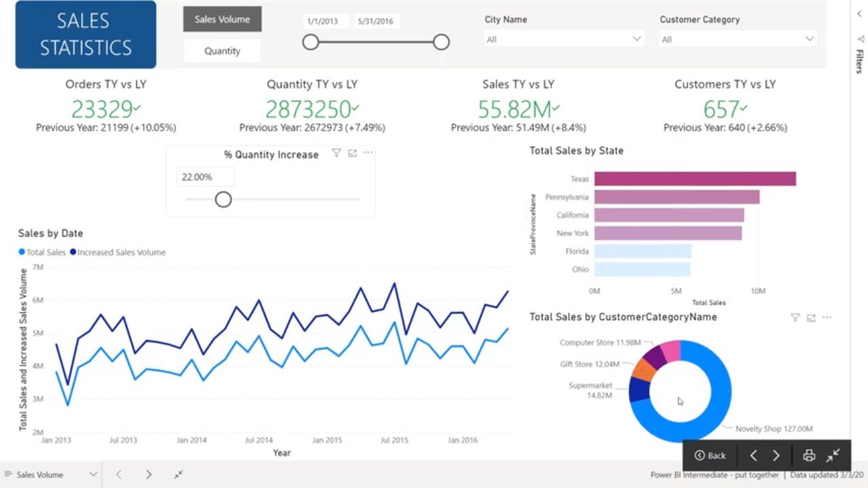
Task: Select the New York bar
Action: [x=668, y=233]
